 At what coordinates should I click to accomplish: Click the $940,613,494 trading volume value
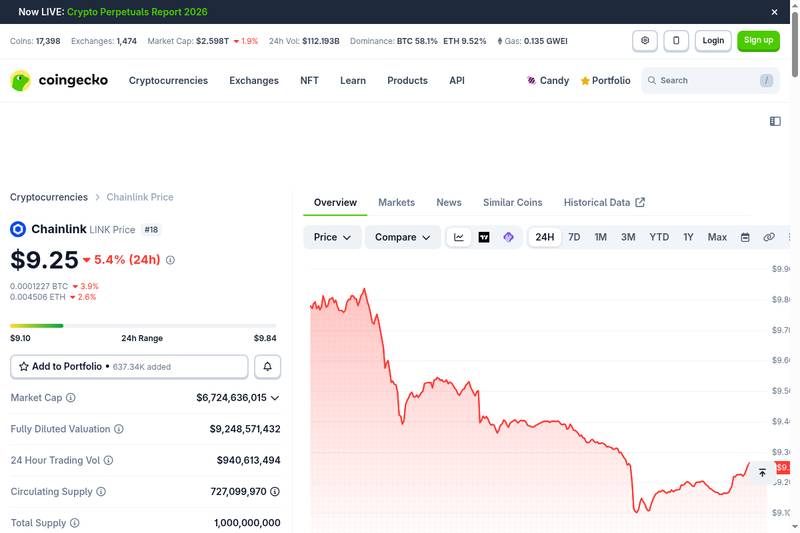point(248,460)
